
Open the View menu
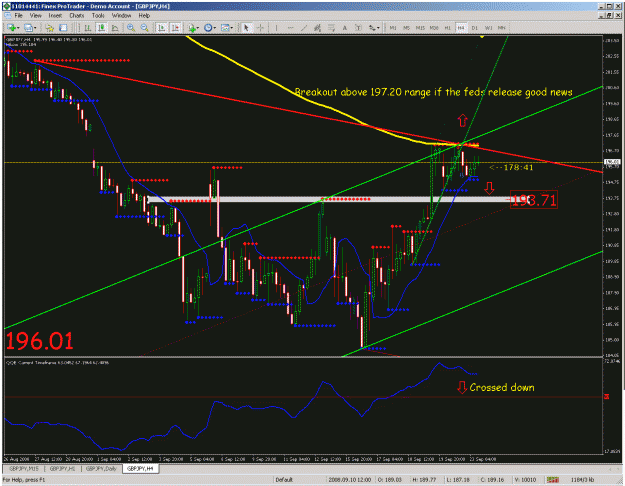click(35, 16)
